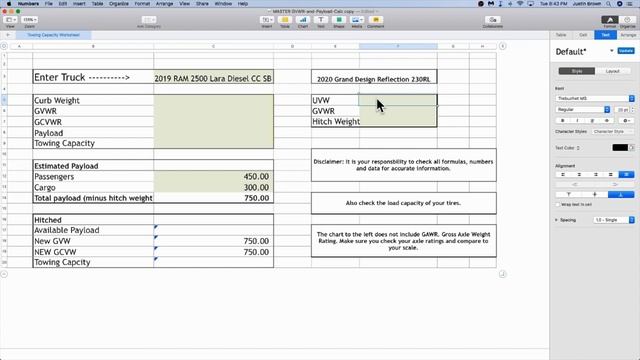The image size is (640, 360).
Task: Click the Collaborate toolbar icon
Action: [x=493, y=20]
